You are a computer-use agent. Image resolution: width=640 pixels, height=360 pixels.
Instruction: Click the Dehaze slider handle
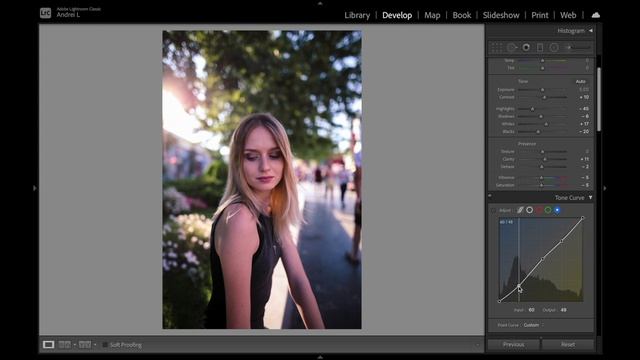tap(542, 167)
